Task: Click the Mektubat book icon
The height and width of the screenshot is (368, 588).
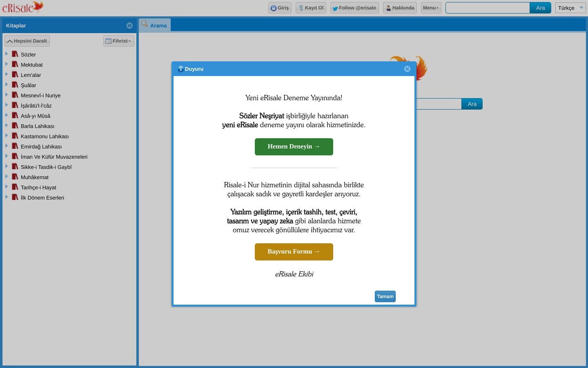Action: coord(15,64)
